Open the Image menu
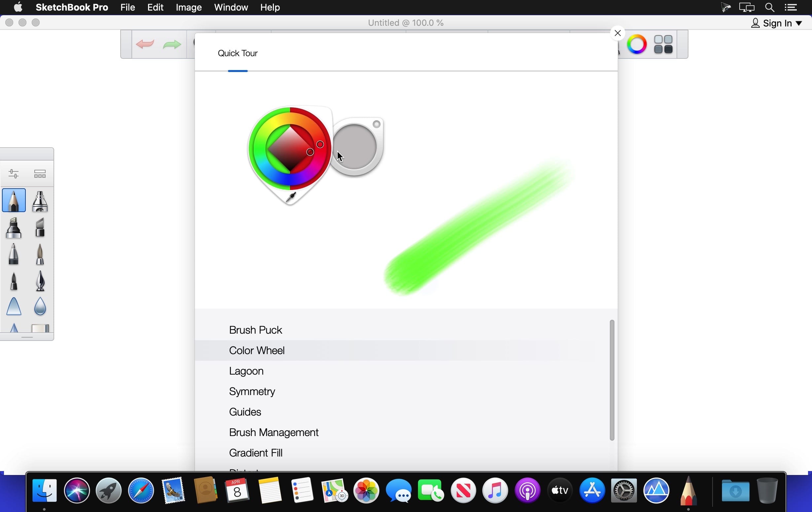The width and height of the screenshot is (812, 512). [x=189, y=7]
